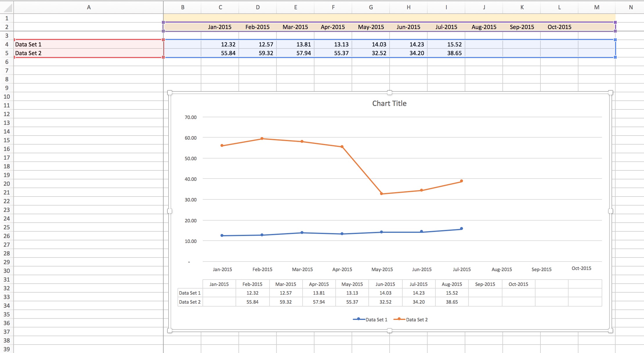
Task: Click the blue range handle at row 4's right edge
Action: point(615,40)
